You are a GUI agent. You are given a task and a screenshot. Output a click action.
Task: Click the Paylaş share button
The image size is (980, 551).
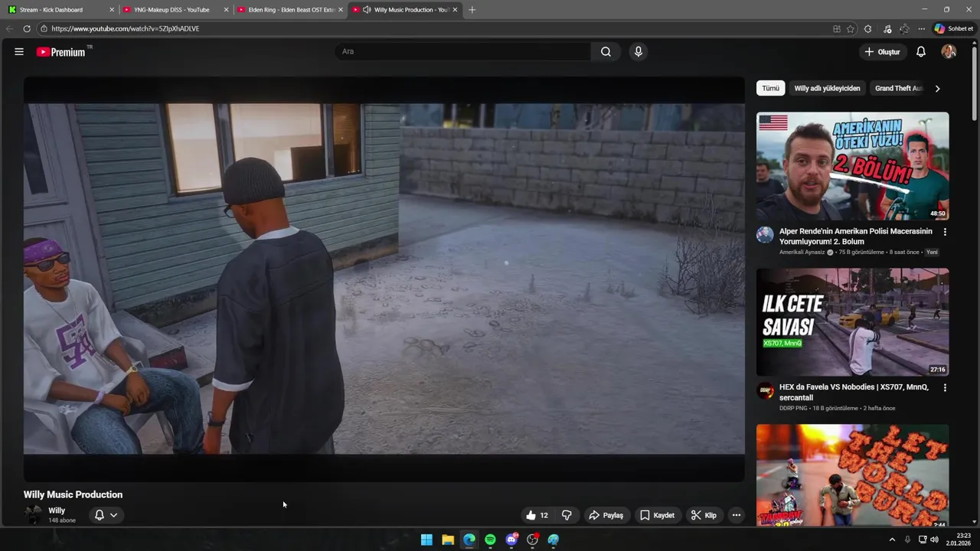tap(606, 515)
